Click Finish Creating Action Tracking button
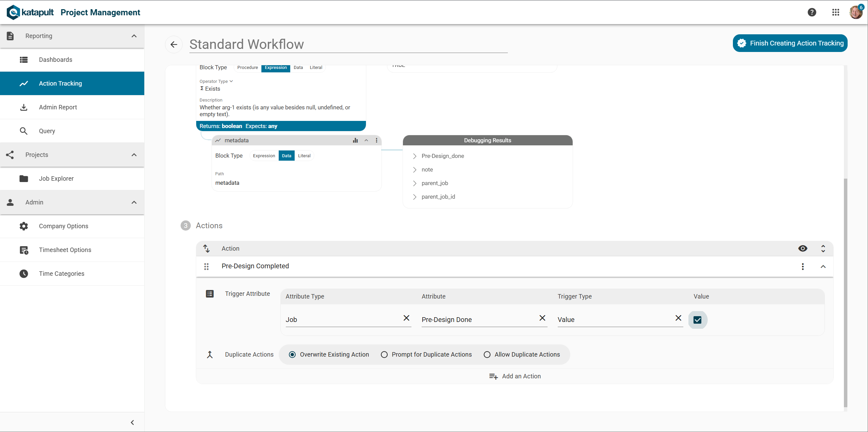The image size is (868, 432). (x=790, y=43)
